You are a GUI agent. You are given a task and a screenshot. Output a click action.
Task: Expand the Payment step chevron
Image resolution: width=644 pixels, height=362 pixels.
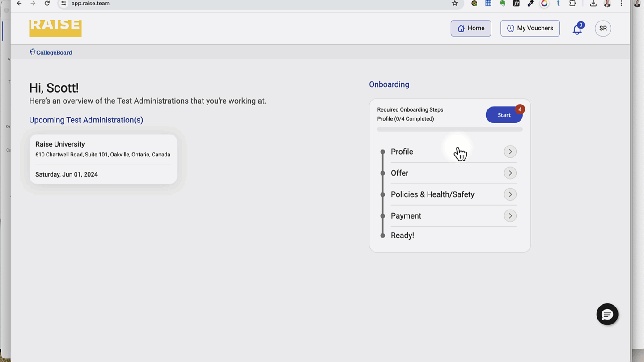click(510, 216)
